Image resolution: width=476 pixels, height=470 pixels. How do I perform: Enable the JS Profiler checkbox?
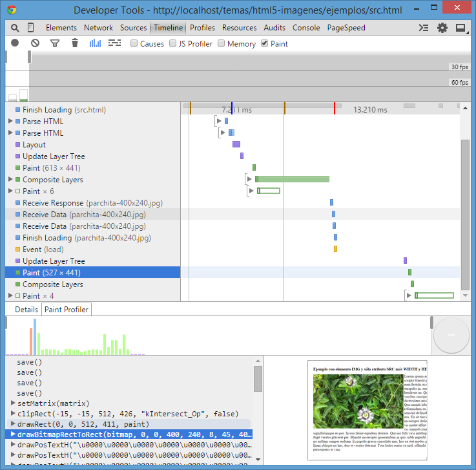(x=173, y=44)
